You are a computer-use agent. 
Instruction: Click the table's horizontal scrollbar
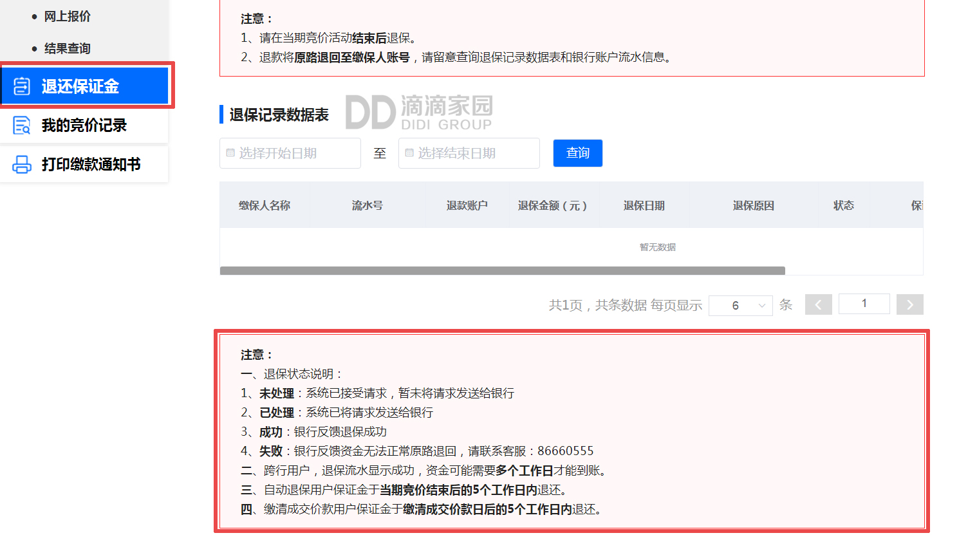503,271
